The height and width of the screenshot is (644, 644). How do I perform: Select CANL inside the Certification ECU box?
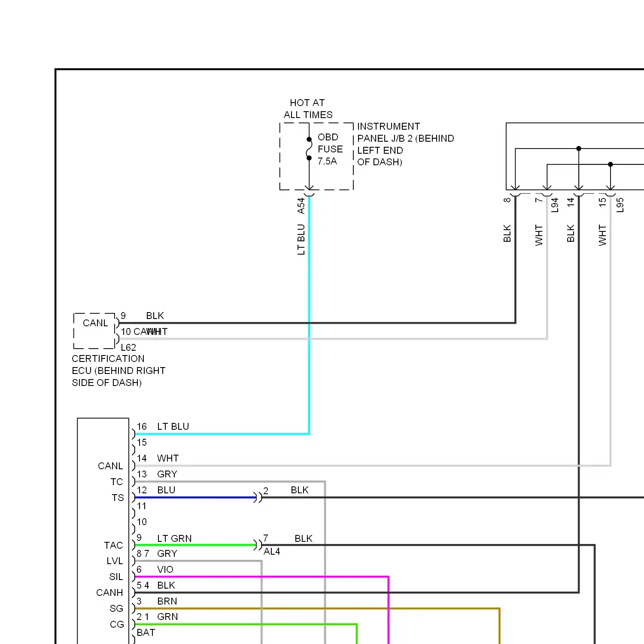click(95, 323)
